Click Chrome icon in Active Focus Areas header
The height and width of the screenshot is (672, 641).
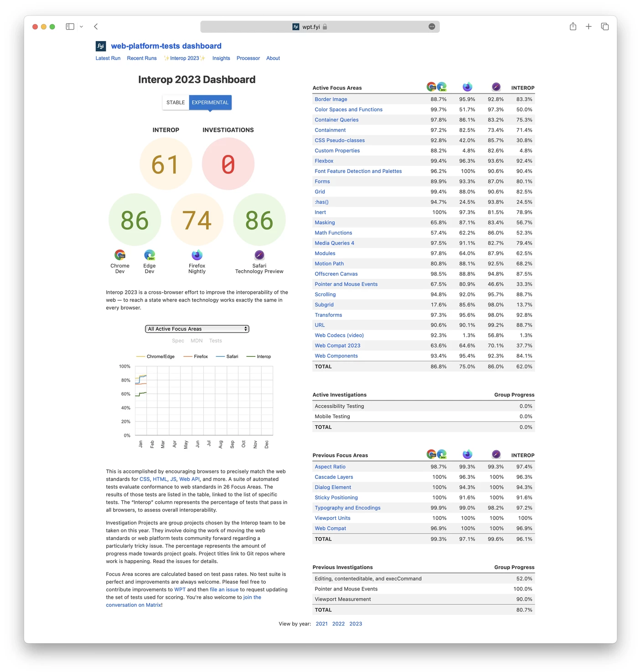tap(431, 87)
